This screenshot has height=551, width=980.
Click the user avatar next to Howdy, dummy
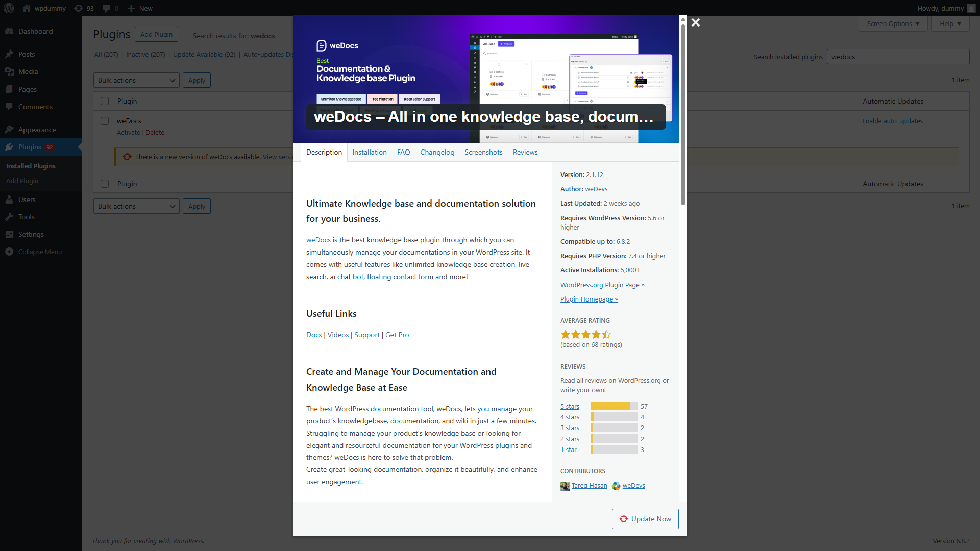pos(971,8)
